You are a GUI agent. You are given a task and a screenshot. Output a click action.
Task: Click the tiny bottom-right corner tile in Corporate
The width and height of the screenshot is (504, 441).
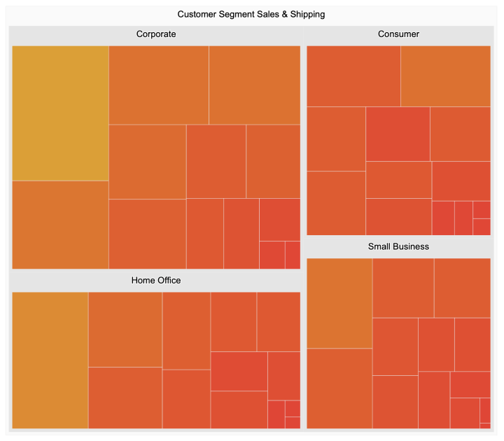tap(293, 255)
